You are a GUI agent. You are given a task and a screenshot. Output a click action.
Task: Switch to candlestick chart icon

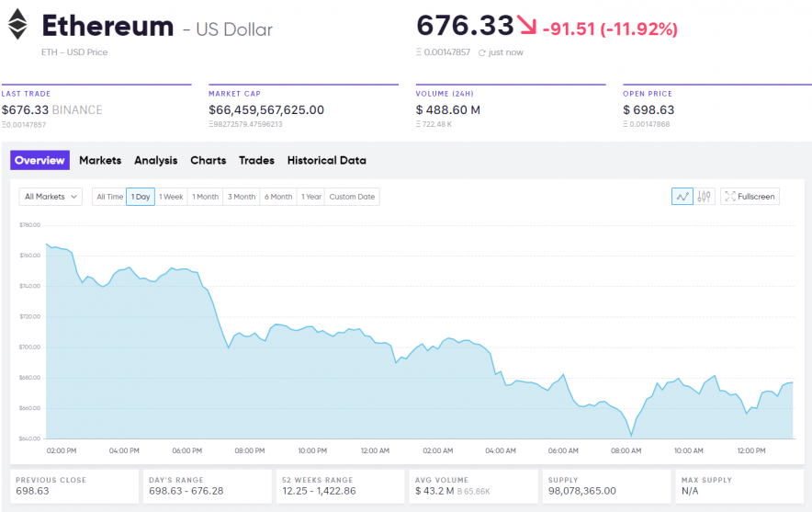click(705, 197)
